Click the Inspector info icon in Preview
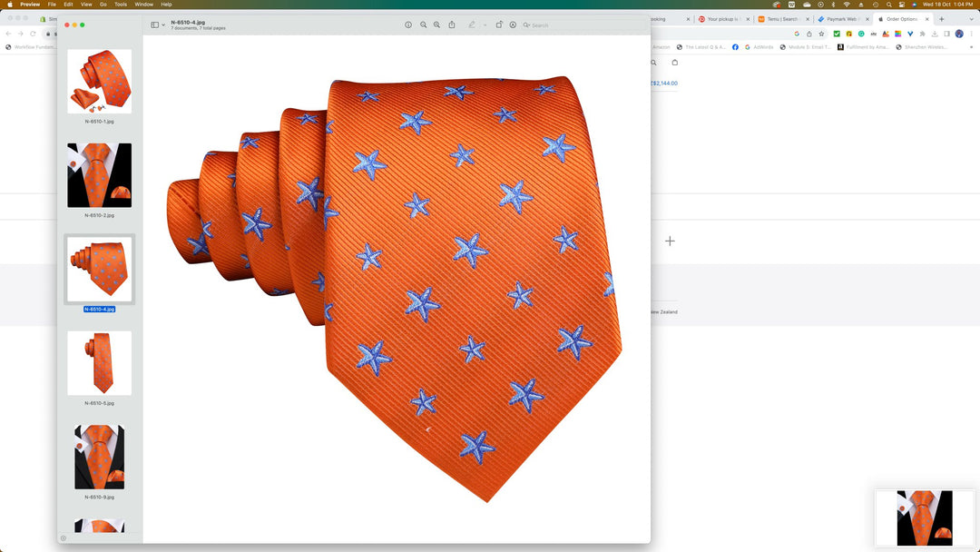Image resolution: width=980 pixels, height=552 pixels. (x=408, y=25)
